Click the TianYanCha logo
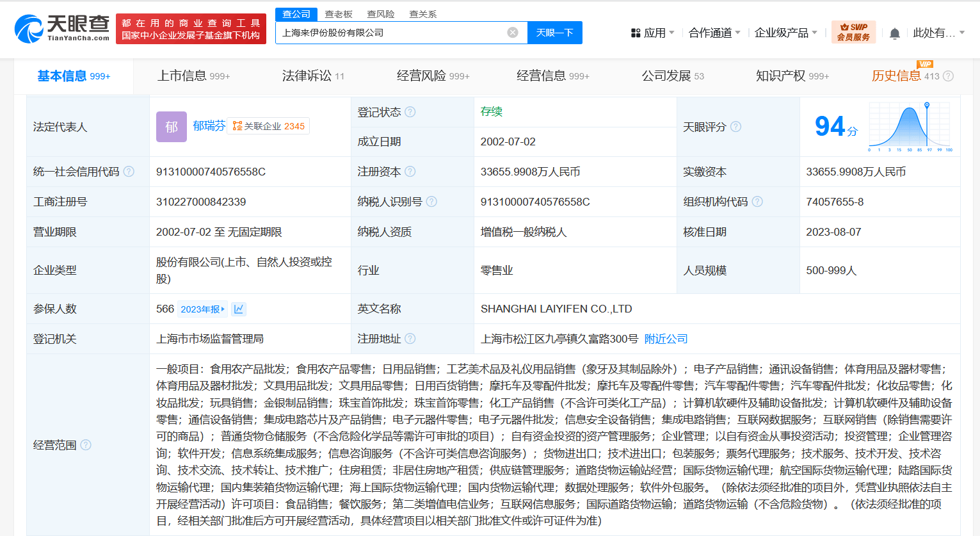The width and height of the screenshot is (980, 536). 62,28
